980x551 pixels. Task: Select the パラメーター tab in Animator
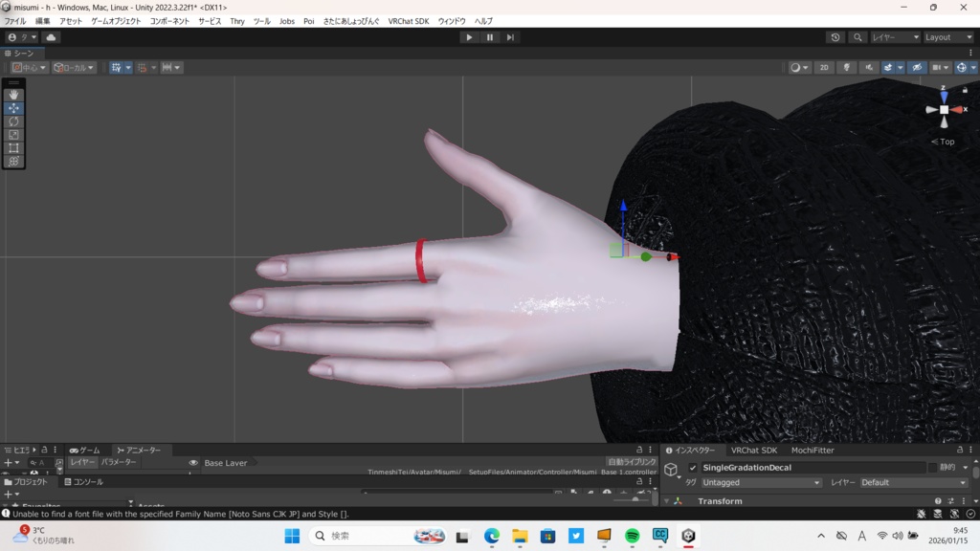(x=119, y=462)
